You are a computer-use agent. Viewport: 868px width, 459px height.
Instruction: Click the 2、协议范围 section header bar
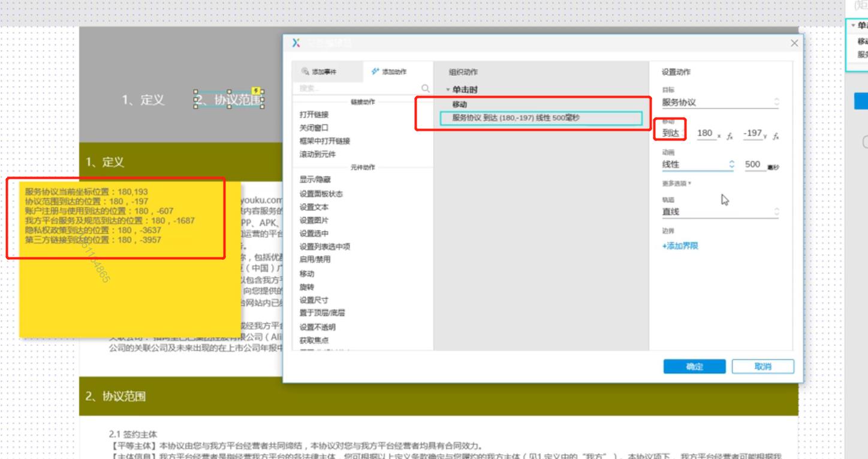pyautogui.click(x=438, y=396)
